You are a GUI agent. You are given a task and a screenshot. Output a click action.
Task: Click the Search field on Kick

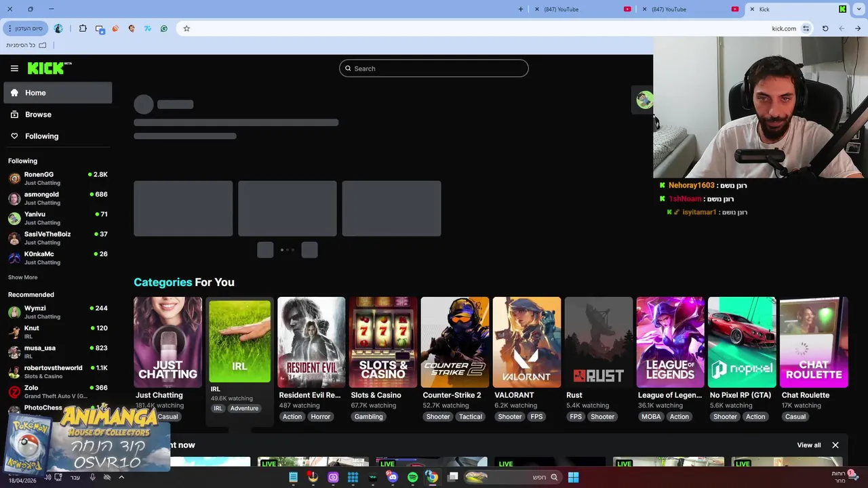click(x=434, y=68)
